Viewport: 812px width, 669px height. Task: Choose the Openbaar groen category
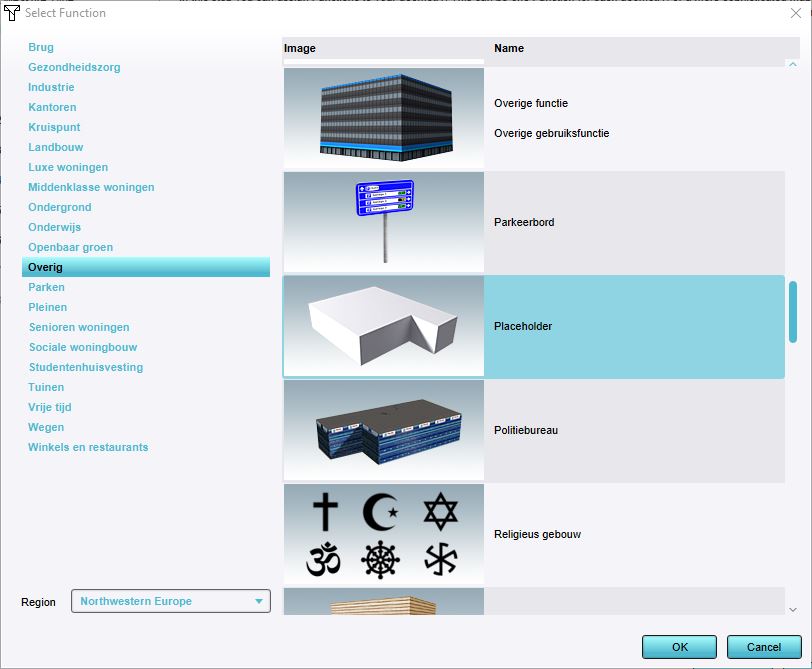70,247
